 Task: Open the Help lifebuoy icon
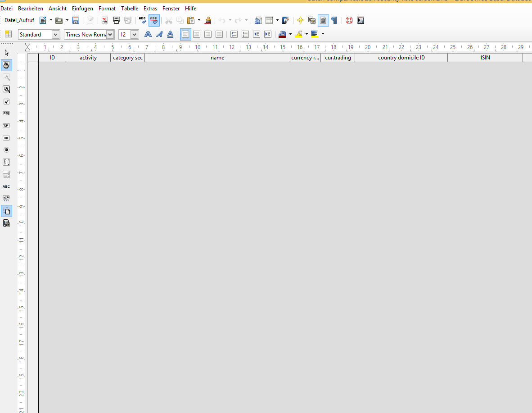tap(349, 20)
